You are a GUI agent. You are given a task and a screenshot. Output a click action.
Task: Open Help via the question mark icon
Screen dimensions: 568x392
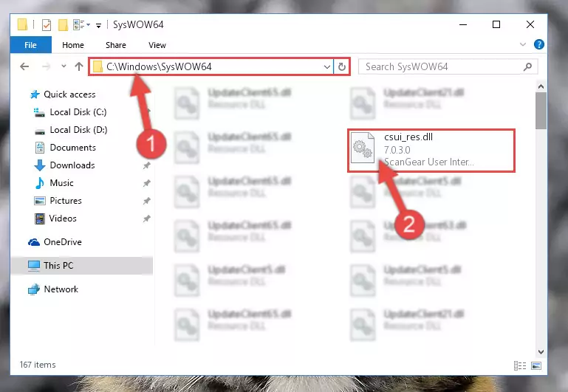point(538,44)
